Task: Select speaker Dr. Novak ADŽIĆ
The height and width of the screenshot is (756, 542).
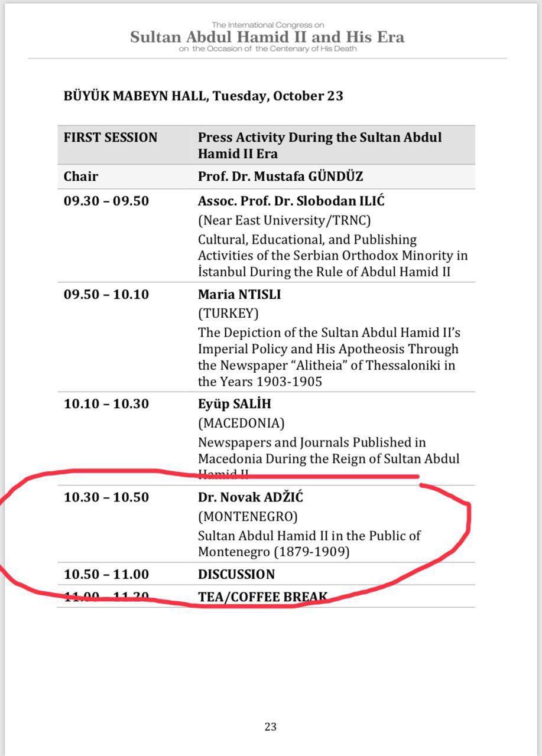Action: (251, 497)
